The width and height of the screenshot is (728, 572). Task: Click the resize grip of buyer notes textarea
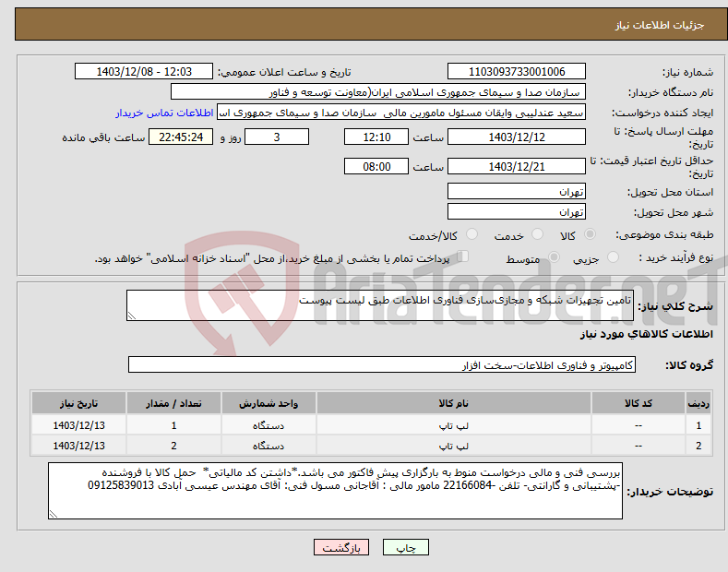(x=54, y=514)
